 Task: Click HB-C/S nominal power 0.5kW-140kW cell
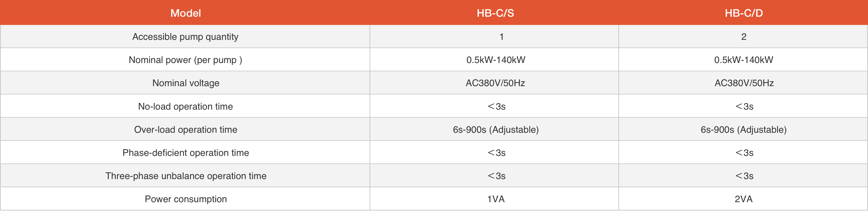pyautogui.click(x=496, y=60)
